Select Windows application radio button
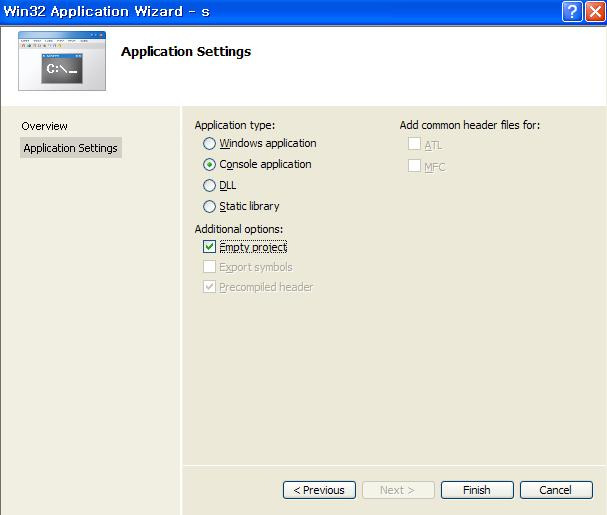This screenshot has height=515, width=607. pyautogui.click(x=209, y=144)
